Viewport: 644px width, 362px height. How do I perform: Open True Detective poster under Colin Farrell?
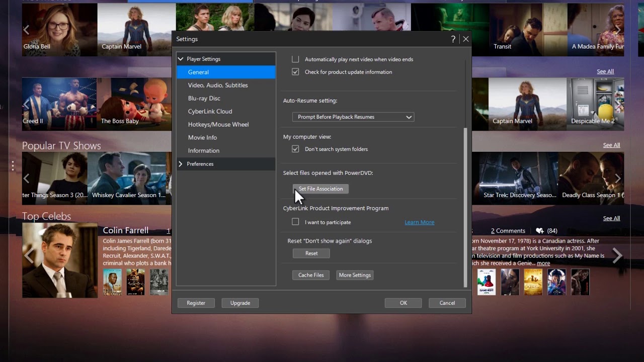tap(112, 282)
